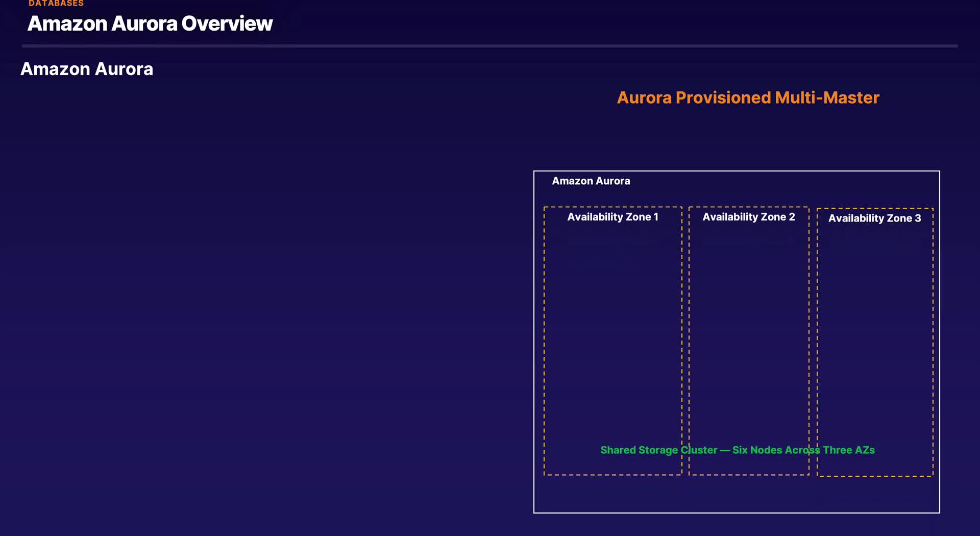Select the Amazon Aurora subheading on the left
The width and height of the screenshot is (980, 536).
tap(87, 69)
